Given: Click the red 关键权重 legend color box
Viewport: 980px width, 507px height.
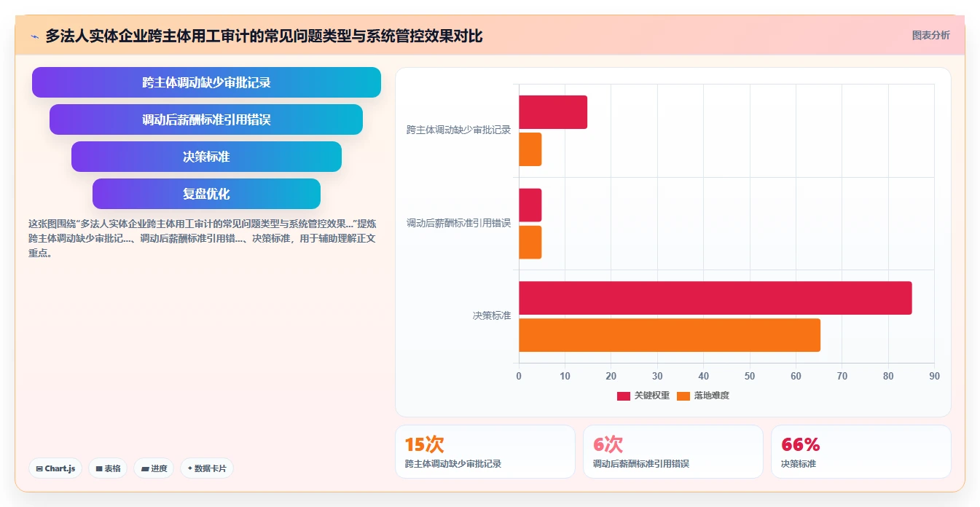Looking at the screenshot, I should pos(623,396).
